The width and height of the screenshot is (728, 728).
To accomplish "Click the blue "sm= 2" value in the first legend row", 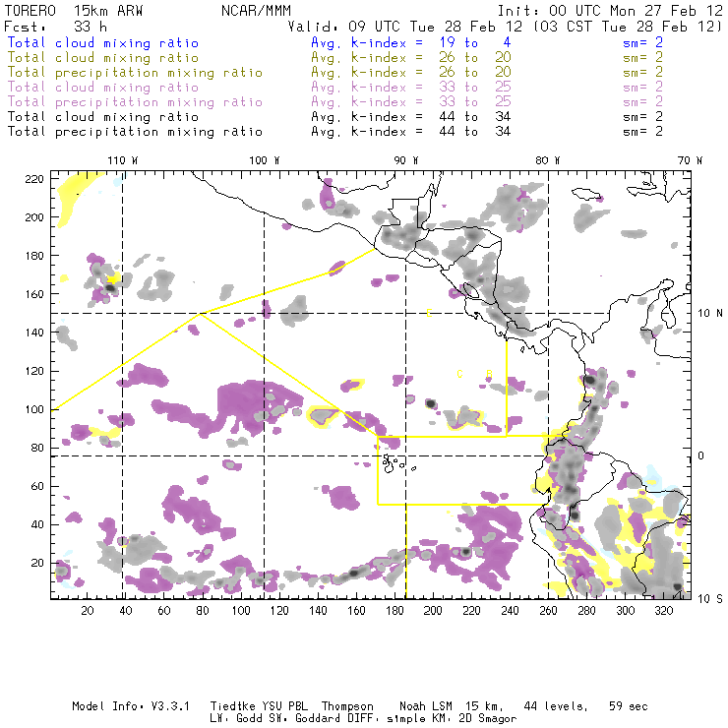I will point(642,42).
